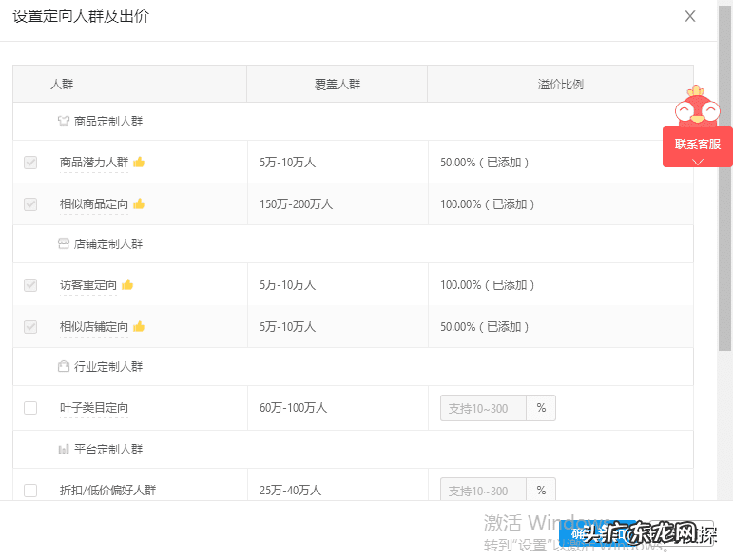
Task: Click the chart icon for 平台定制人群
Action: (x=64, y=449)
